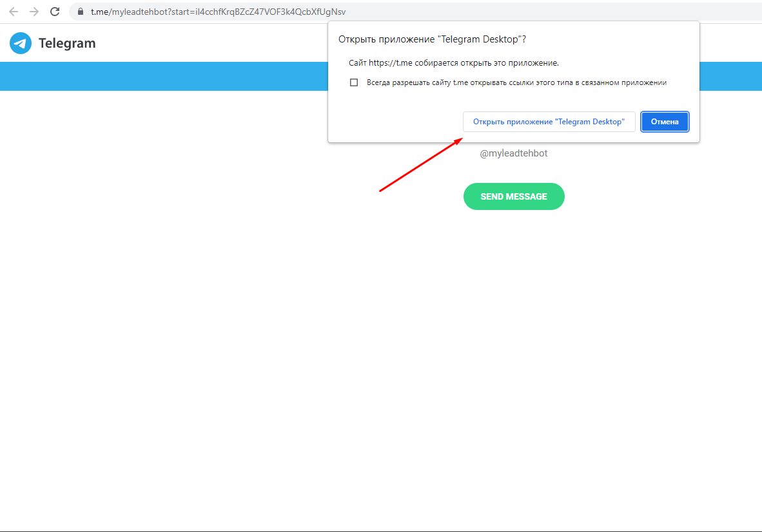Click the browser forward arrow
762x532 pixels.
coord(34,12)
